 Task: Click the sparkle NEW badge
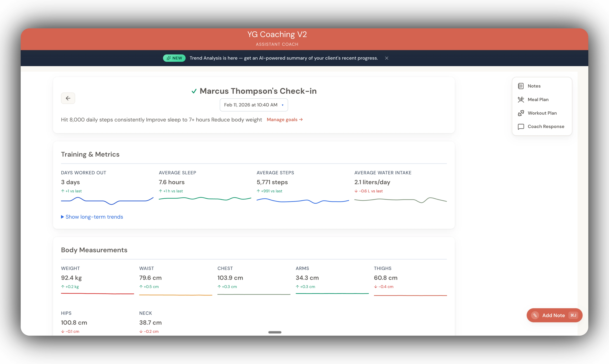click(174, 58)
